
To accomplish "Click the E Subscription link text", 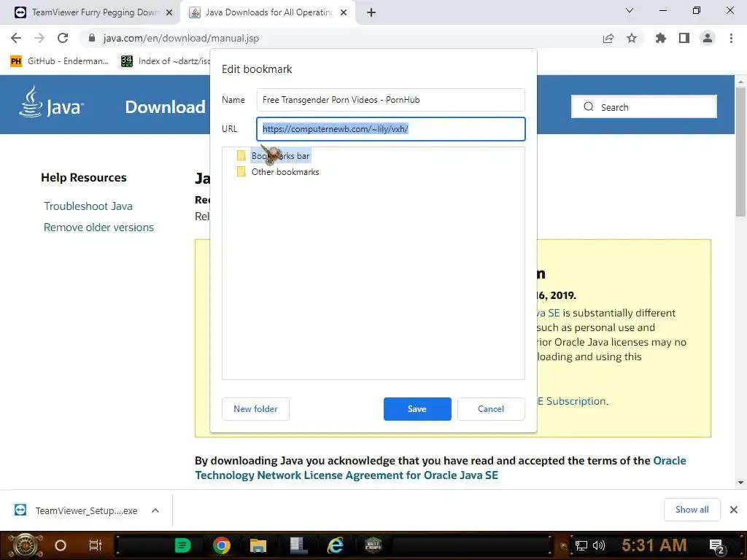I will pos(573,401).
